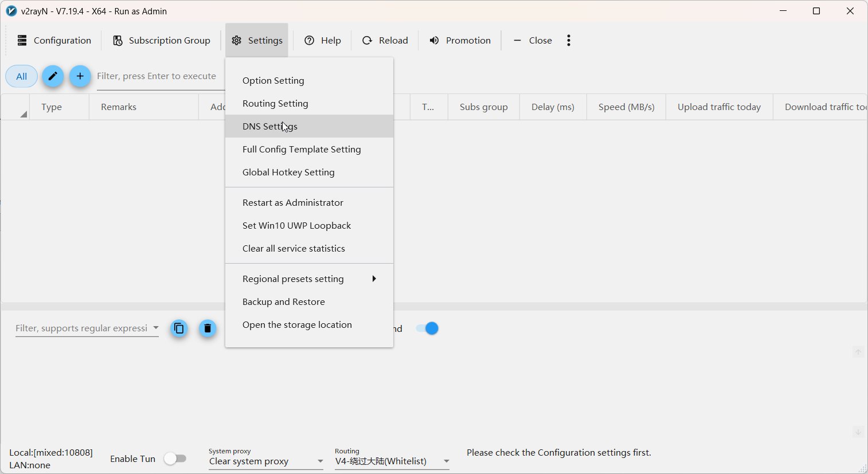Select Set Win10 UWP Loopback
The image size is (868, 474).
(309, 225)
